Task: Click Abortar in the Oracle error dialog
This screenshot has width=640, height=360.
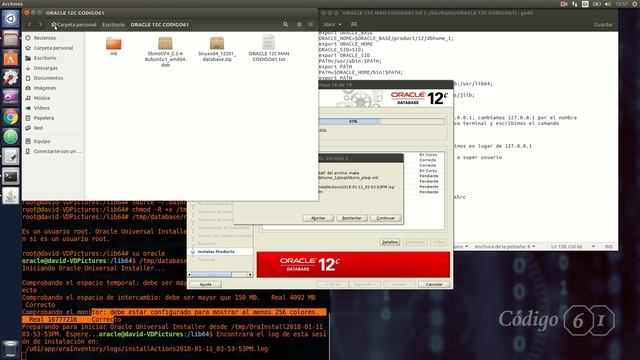Action: pyautogui.click(x=318, y=218)
